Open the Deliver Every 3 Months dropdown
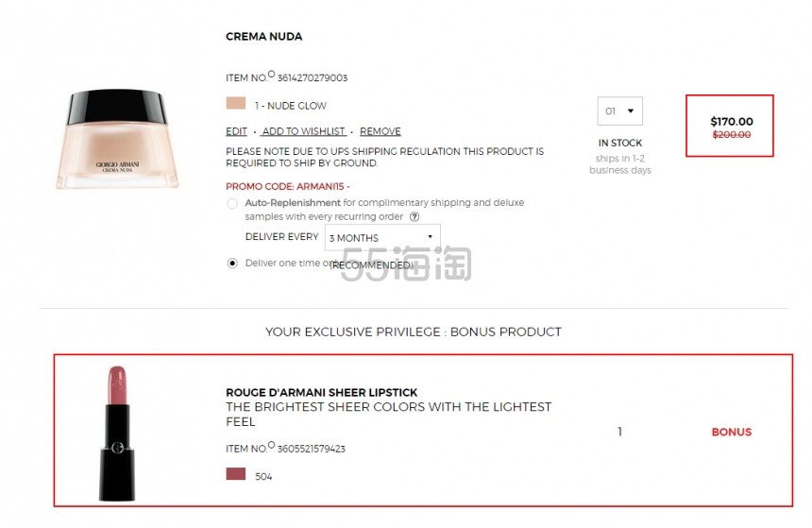 [x=382, y=237]
